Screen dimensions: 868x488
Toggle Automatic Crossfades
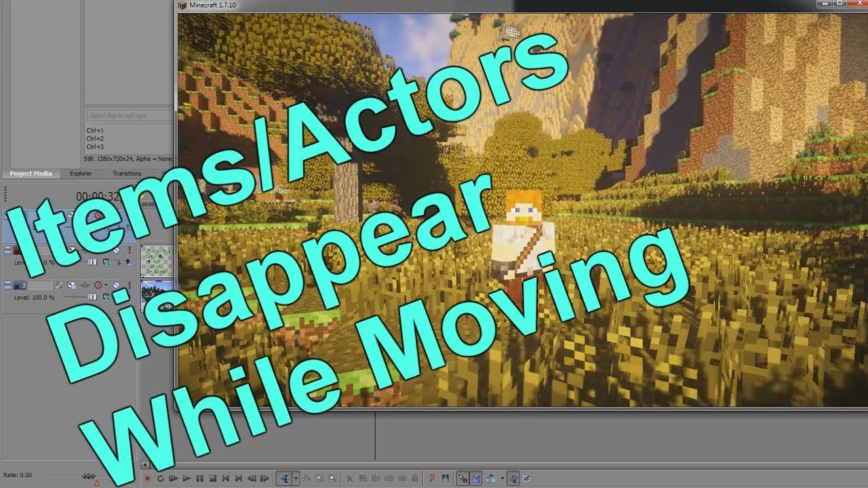pyautogui.click(x=476, y=479)
